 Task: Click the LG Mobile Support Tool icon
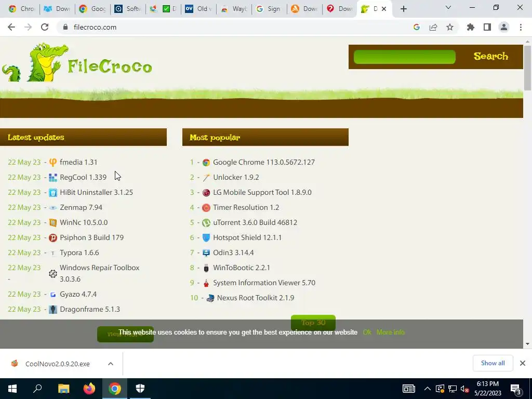206,193
